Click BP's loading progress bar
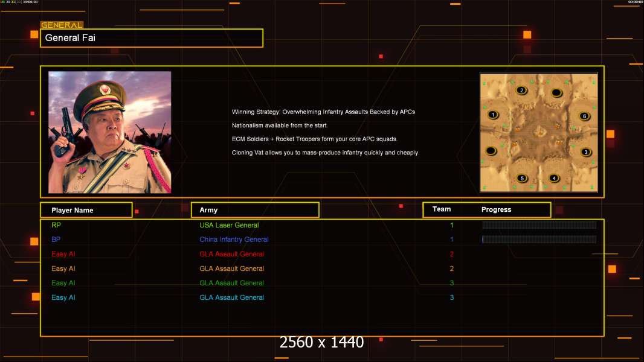 pyautogui.click(x=539, y=240)
